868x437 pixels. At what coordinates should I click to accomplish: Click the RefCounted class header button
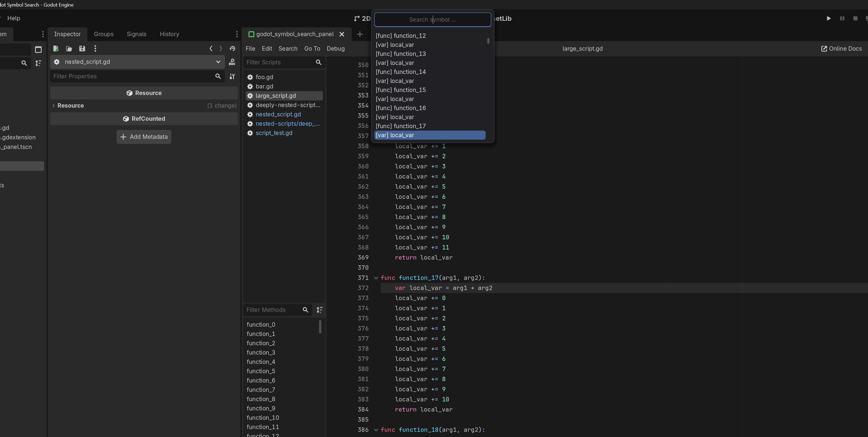(144, 119)
